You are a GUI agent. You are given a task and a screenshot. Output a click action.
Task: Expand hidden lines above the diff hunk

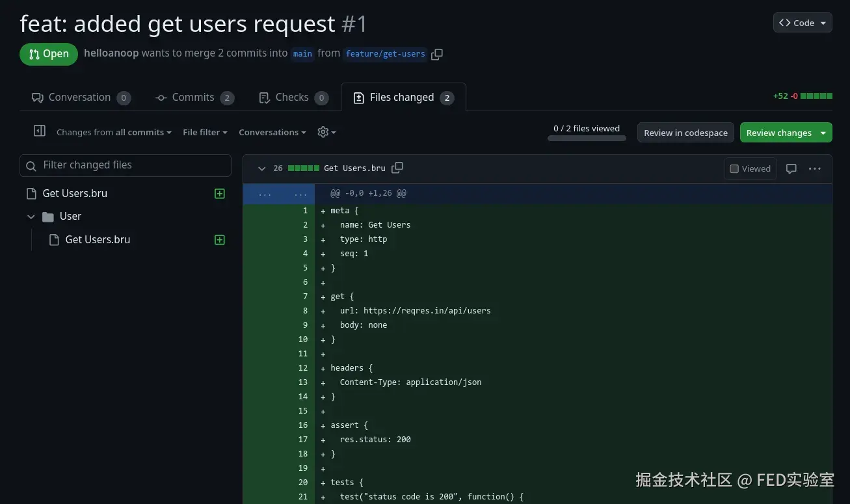coord(265,194)
